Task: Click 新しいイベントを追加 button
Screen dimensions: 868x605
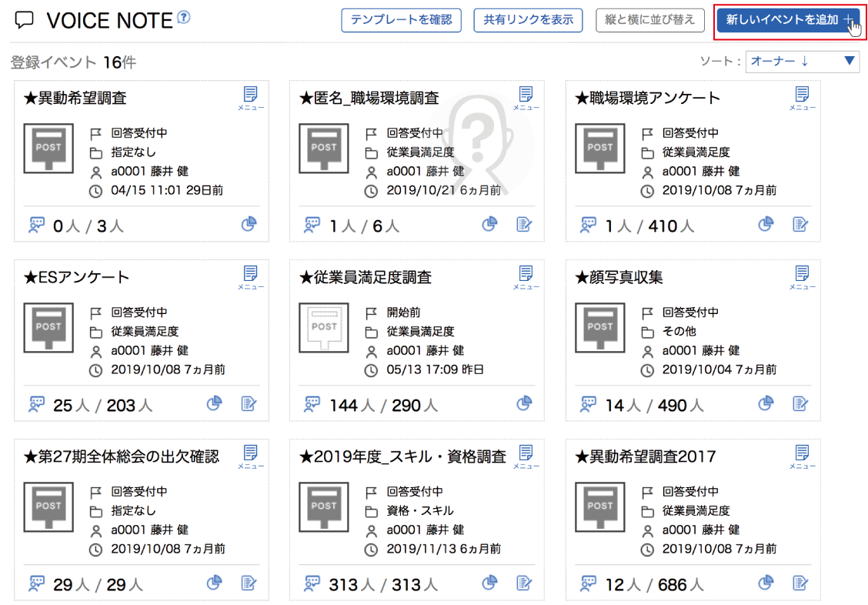Action: click(x=790, y=20)
